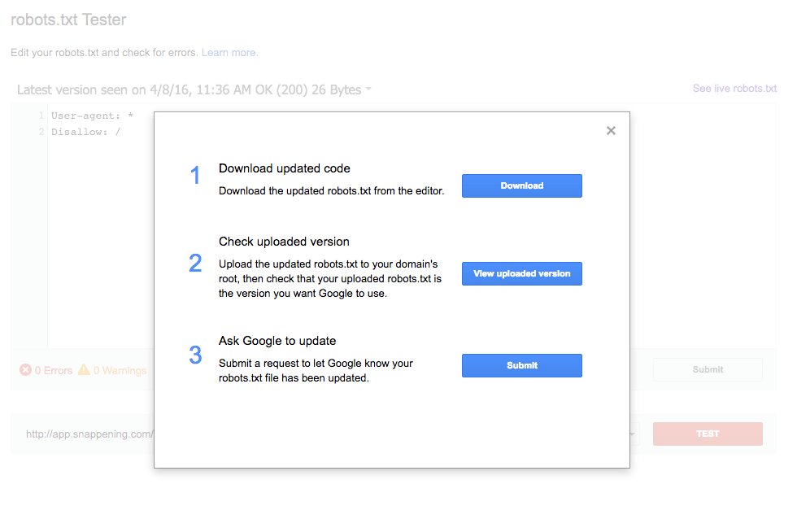Click the '0 Errors' status text

(54, 370)
